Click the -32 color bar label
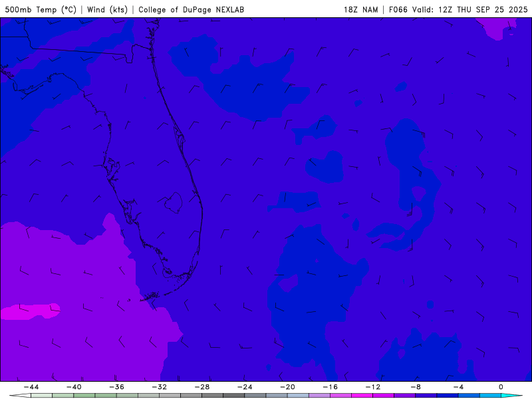The height and width of the screenshot is (399, 532). point(160,387)
